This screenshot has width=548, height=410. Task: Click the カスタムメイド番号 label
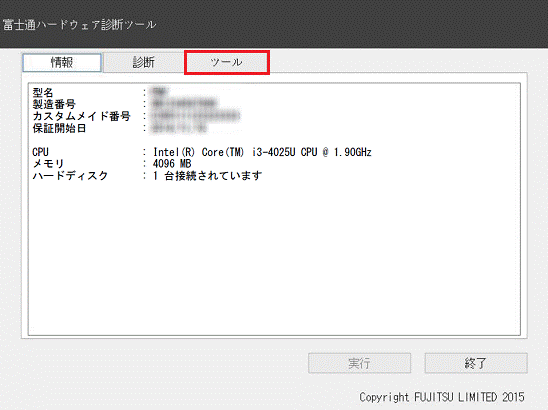[x=81, y=116]
